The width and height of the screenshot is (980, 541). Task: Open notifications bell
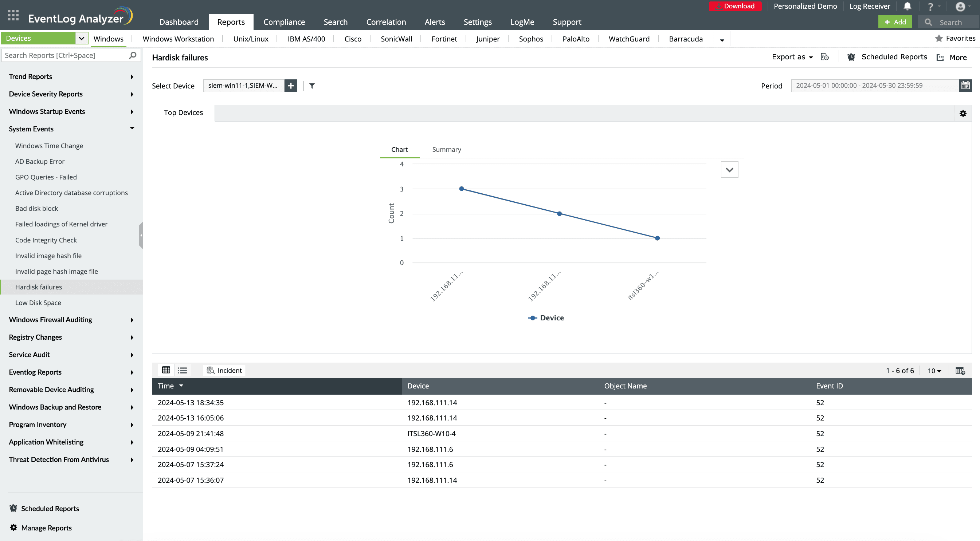907,6
